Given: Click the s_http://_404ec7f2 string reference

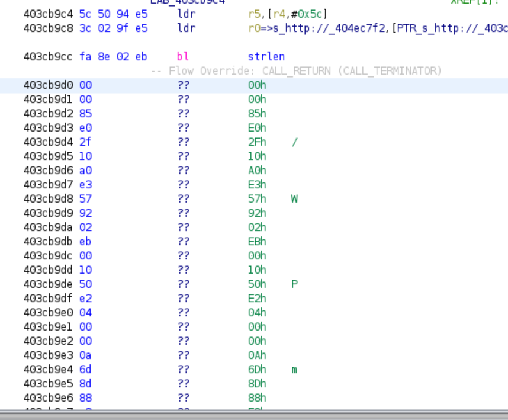Looking at the screenshot, I should click(329, 28).
